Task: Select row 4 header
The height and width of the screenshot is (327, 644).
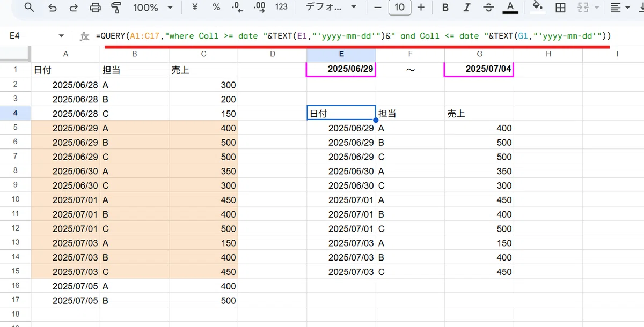Action: pyautogui.click(x=15, y=113)
